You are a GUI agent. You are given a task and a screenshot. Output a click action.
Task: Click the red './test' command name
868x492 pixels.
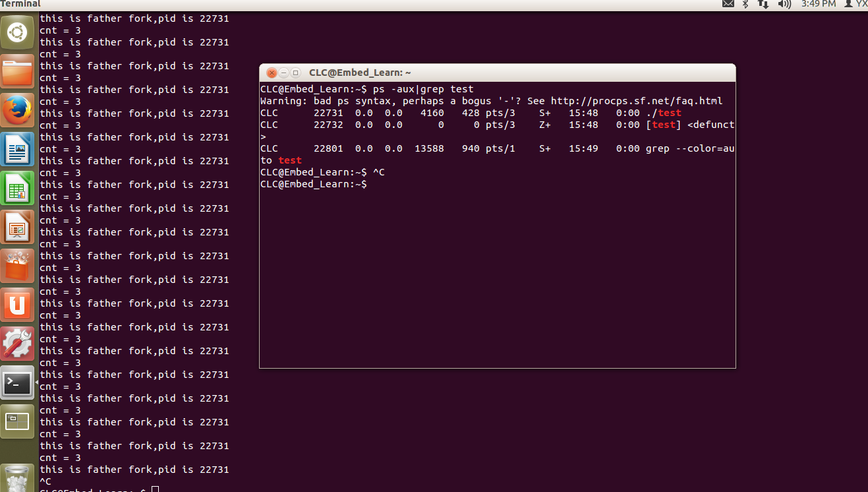click(x=664, y=113)
